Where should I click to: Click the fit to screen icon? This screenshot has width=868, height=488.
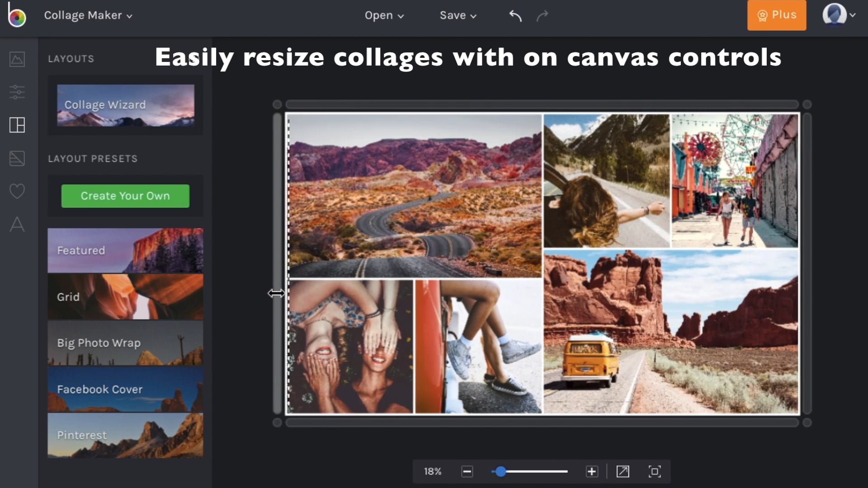click(x=655, y=472)
